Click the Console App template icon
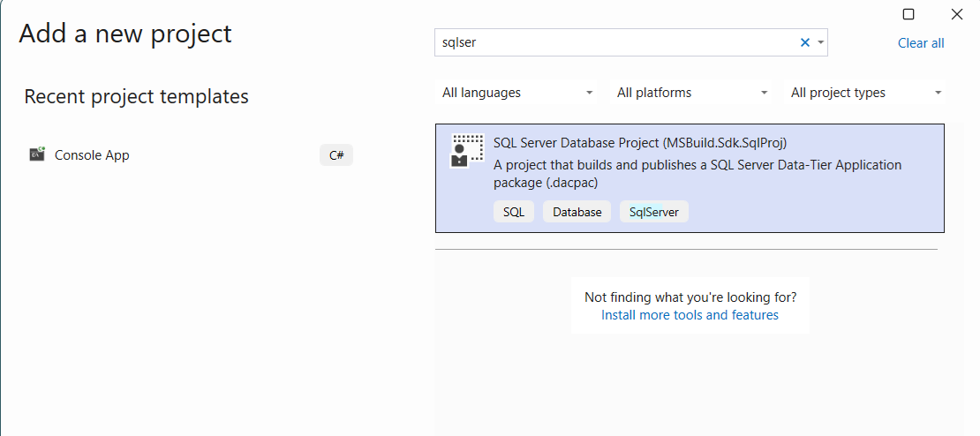Image resolution: width=980 pixels, height=436 pixels. pos(36,154)
